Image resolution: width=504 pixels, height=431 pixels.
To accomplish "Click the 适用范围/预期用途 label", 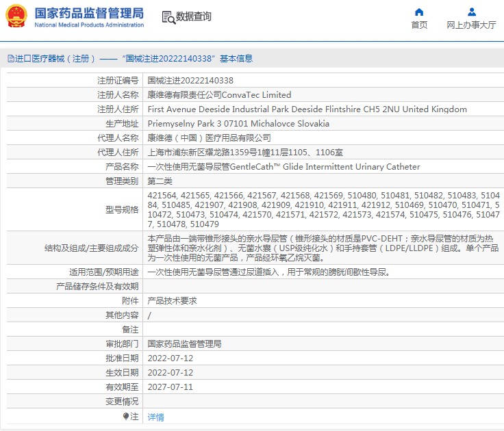I will click(x=104, y=272).
